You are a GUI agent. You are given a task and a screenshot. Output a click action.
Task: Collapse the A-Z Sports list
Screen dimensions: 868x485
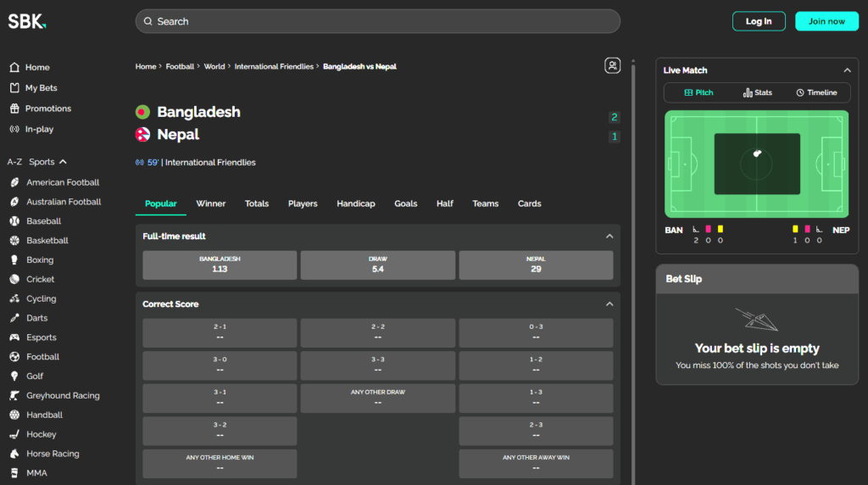63,162
